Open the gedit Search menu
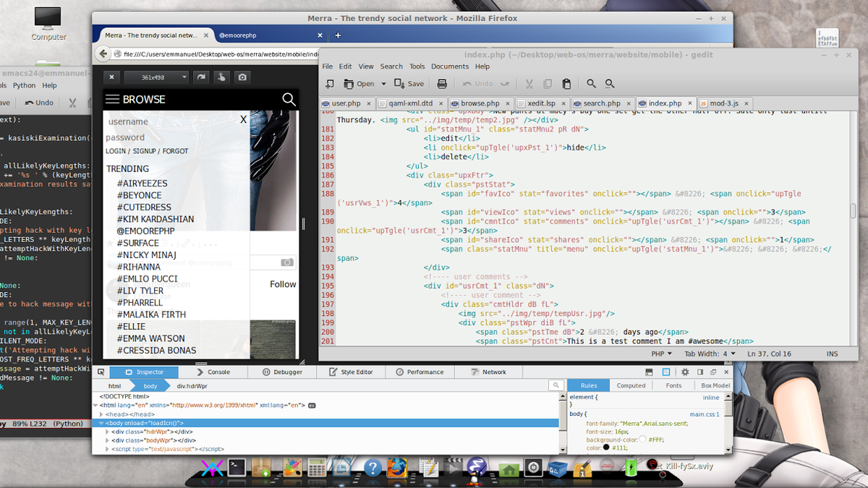 pos(391,67)
